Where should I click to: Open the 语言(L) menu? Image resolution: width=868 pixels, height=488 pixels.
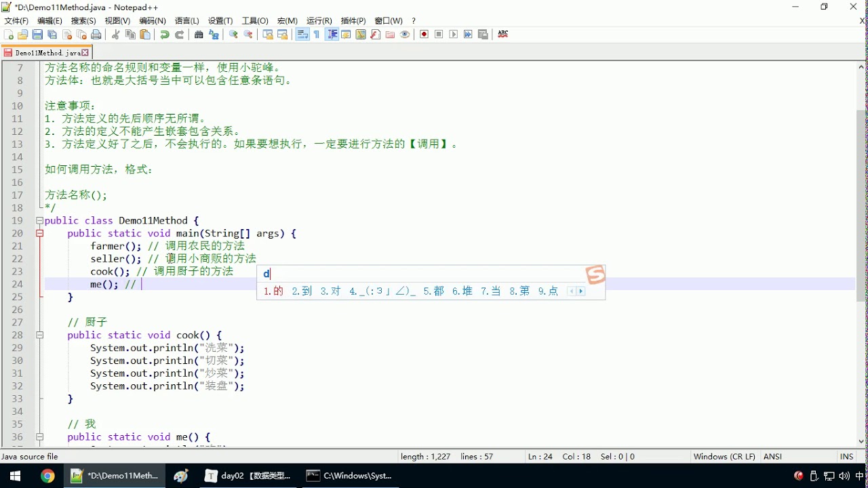tap(186, 21)
